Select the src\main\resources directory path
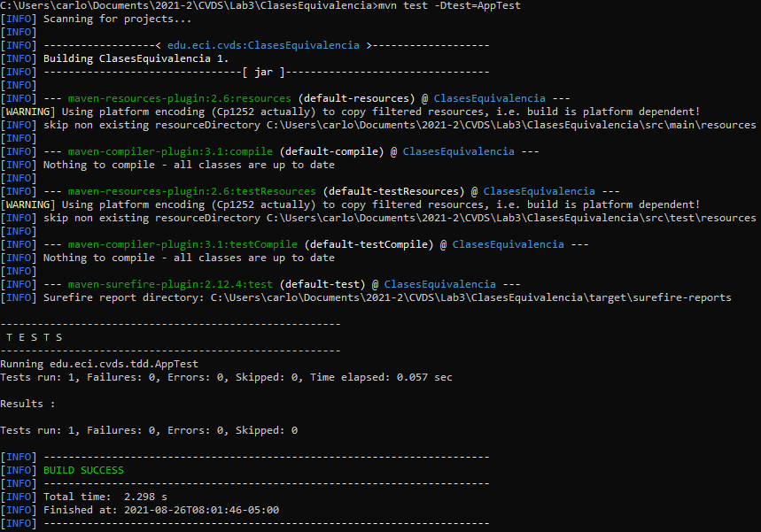 [511, 125]
